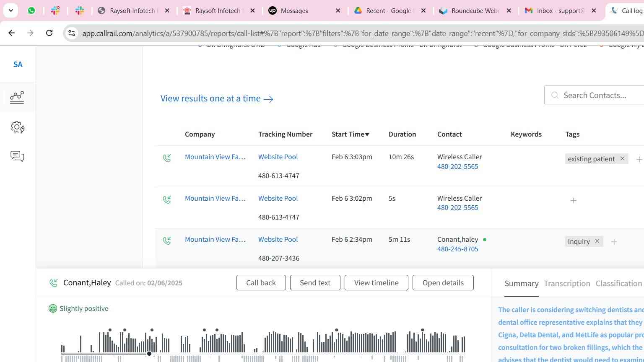This screenshot has height=362, width=644.
Task: Open contact 480-202-5565 on 3:02pm call
Action: click(x=457, y=207)
